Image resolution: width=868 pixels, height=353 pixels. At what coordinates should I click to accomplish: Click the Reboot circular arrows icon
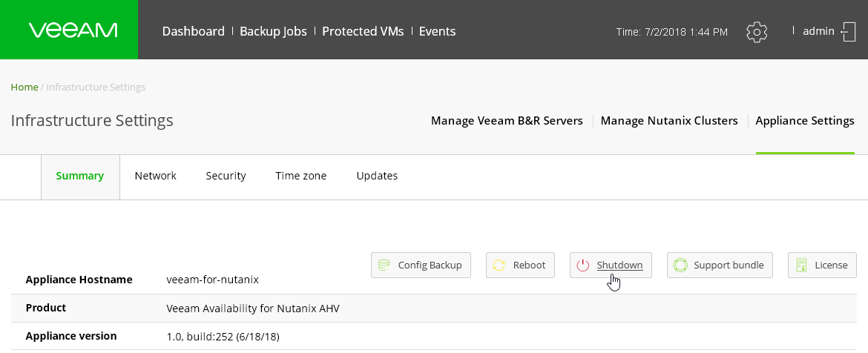coord(499,265)
